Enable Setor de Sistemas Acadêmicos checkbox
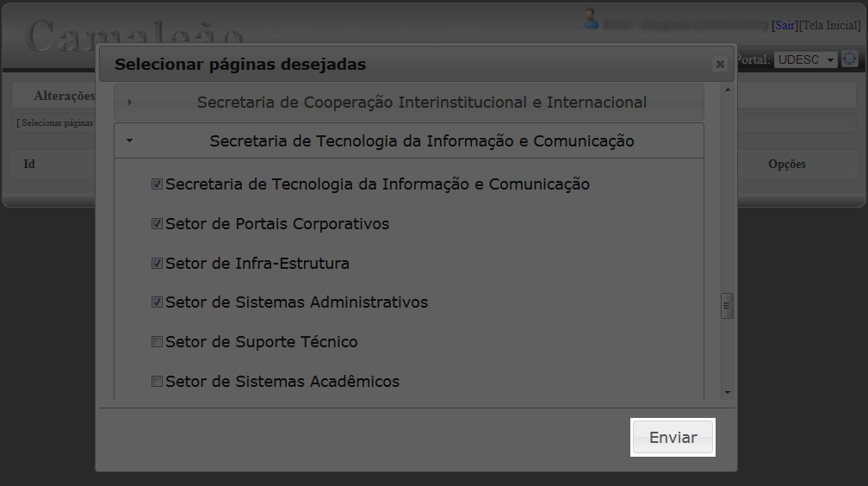The height and width of the screenshot is (486, 868). pyautogui.click(x=158, y=381)
